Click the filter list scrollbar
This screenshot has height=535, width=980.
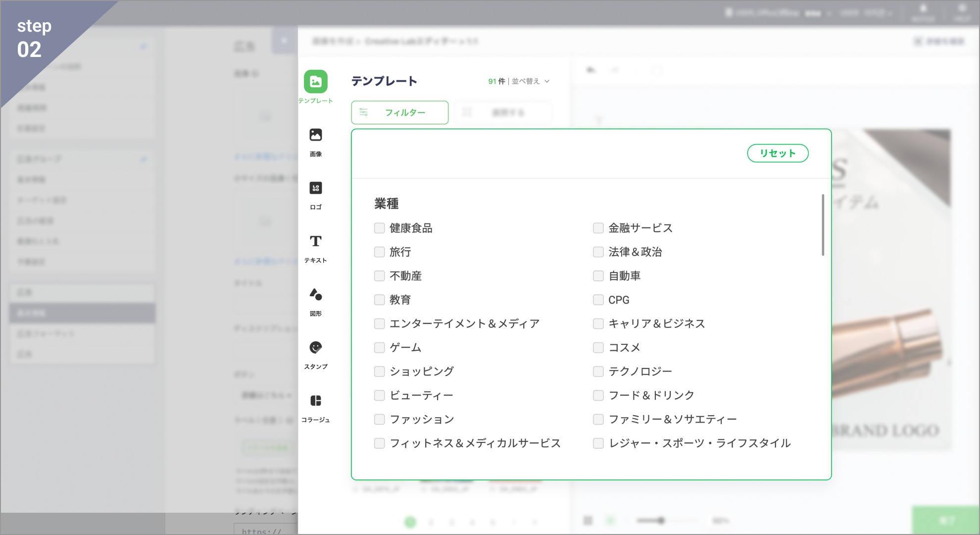(x=823, y=225)
